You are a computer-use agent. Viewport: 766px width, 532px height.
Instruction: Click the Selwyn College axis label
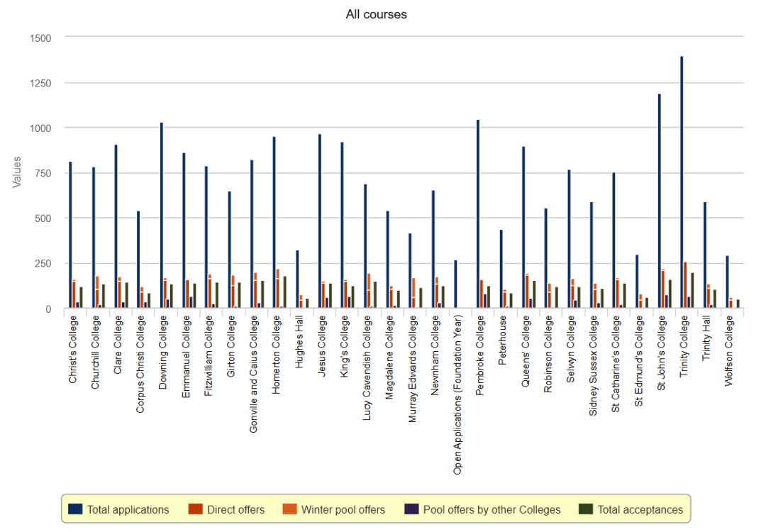pyautogui.click(x=570, y=349)
